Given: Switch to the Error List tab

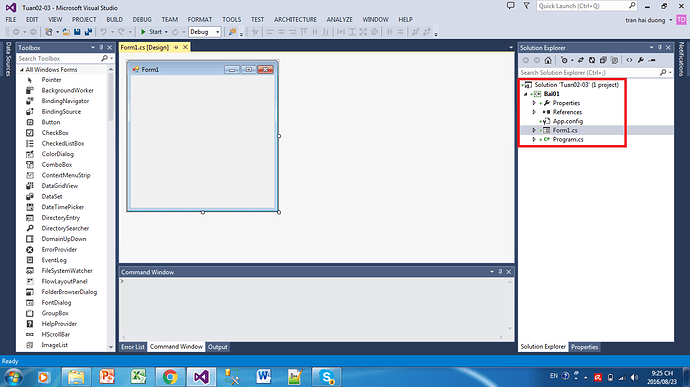Looking at the screenshot, I should 132,347.
